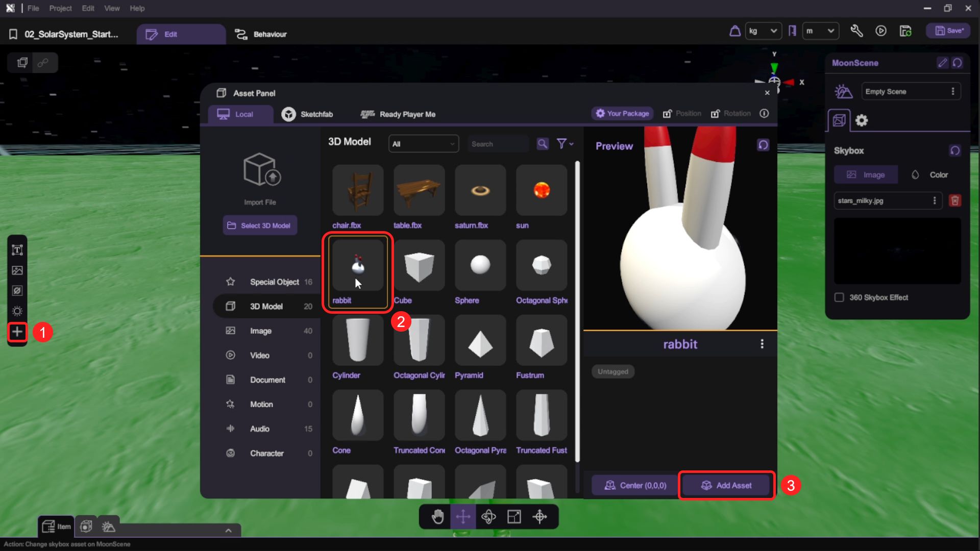Select the rotate gizmo tool

click(x=488, y=517)
